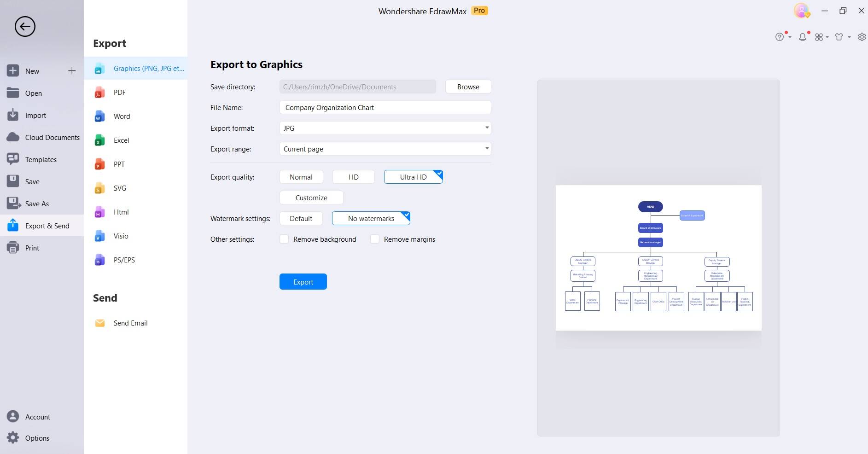868x454 pixels.
Task: Open the Cloud Documents menu item
Action: (x=42, y=137)
